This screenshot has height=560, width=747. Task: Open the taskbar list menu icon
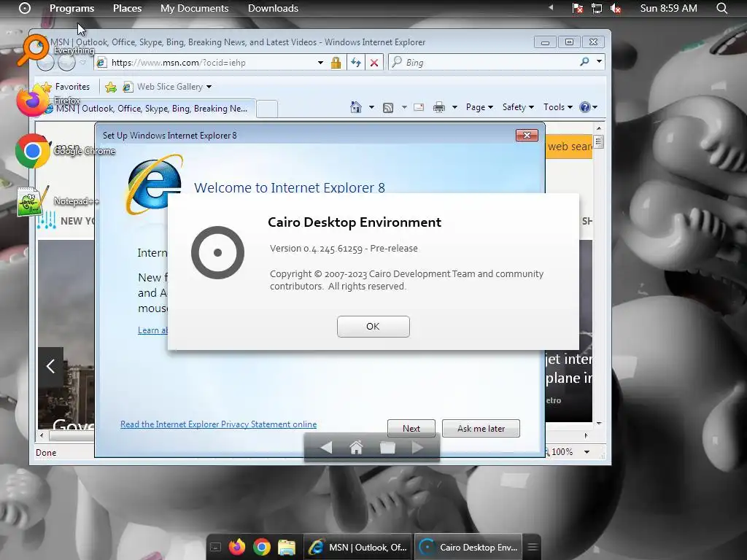click(533, 547)
